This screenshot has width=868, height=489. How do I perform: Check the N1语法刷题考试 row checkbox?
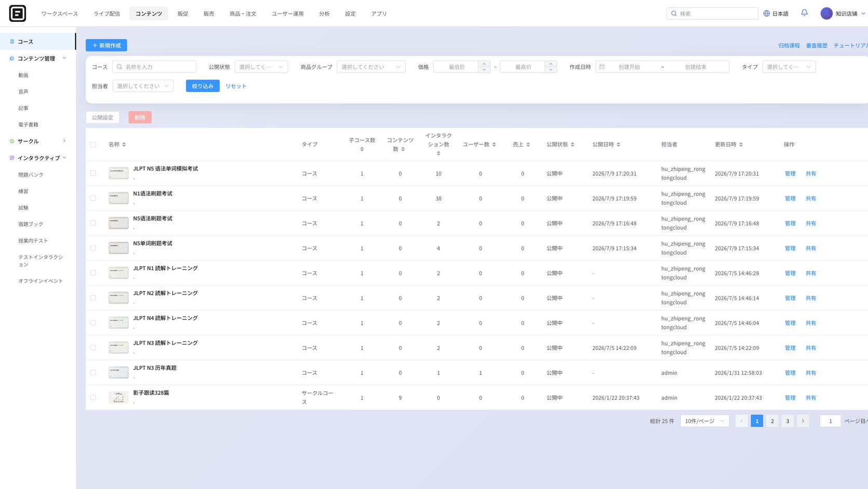(x=93, y=198)
